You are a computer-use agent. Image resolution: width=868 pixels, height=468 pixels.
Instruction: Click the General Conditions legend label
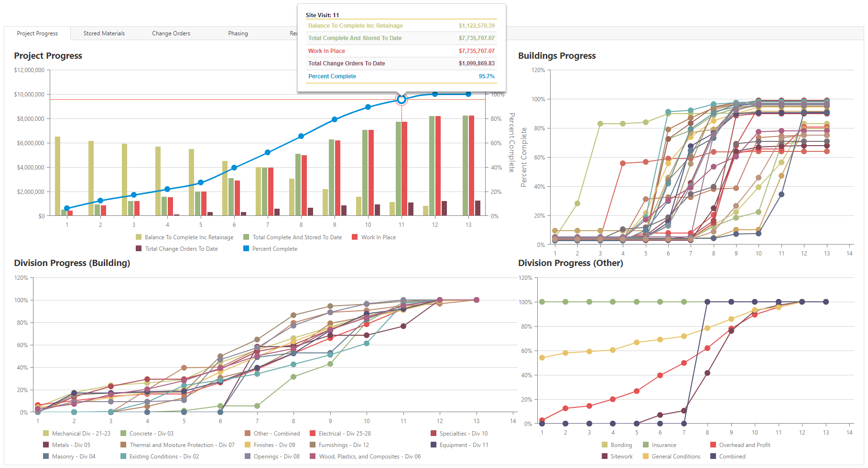(675, 457)
